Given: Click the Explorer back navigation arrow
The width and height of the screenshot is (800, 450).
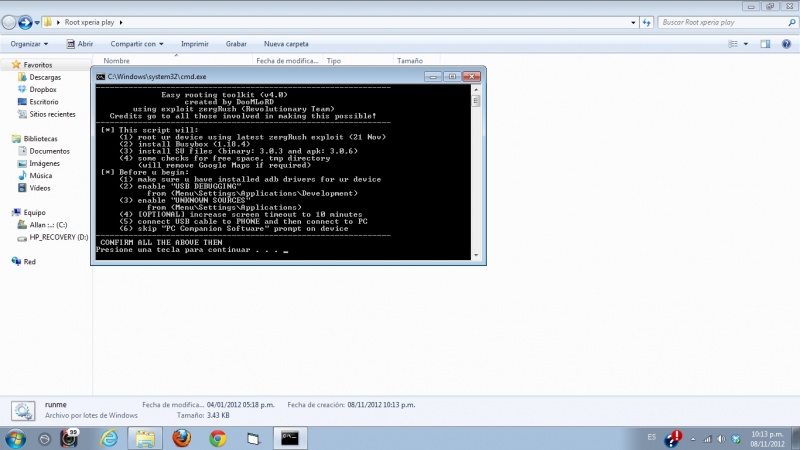Looking at the screenshot, I should [9, 22].
